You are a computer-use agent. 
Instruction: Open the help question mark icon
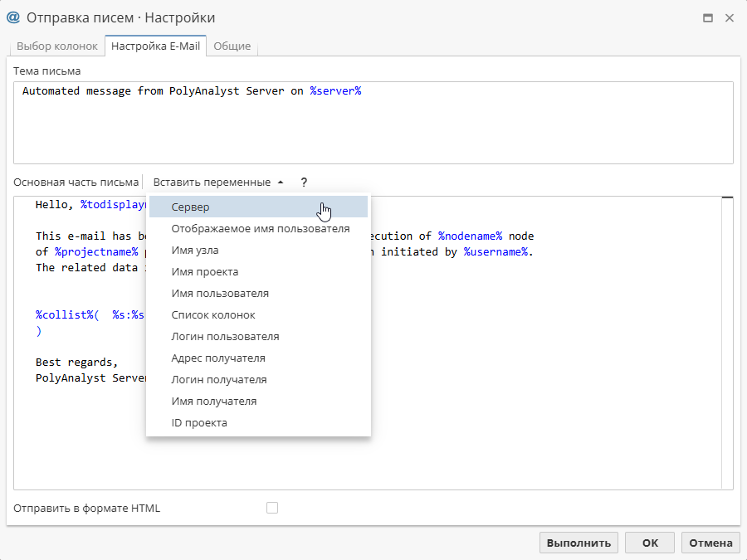[x=304, y=183]
